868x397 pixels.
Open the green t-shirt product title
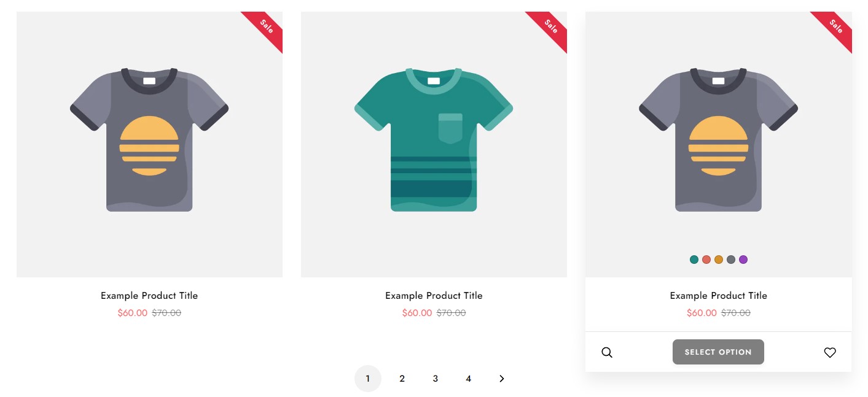coord(434,296)
